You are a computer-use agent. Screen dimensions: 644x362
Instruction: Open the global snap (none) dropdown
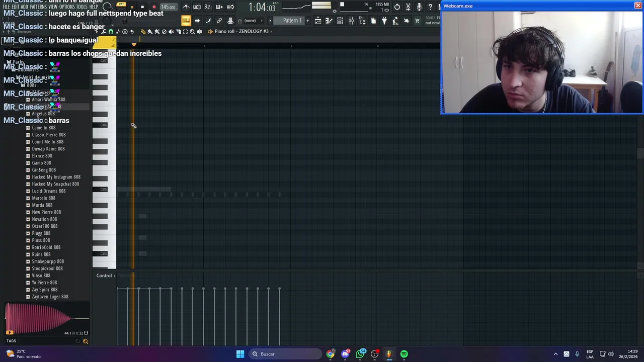253,21
